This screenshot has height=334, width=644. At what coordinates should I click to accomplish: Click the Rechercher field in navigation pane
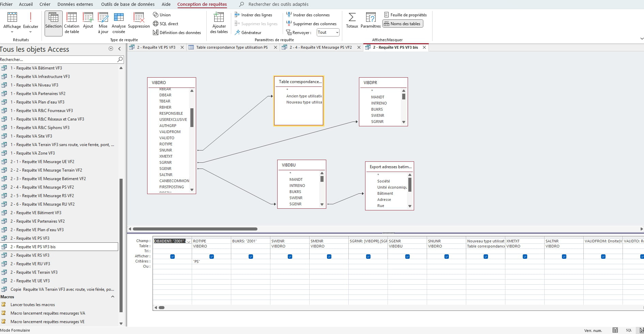point(58,60)
